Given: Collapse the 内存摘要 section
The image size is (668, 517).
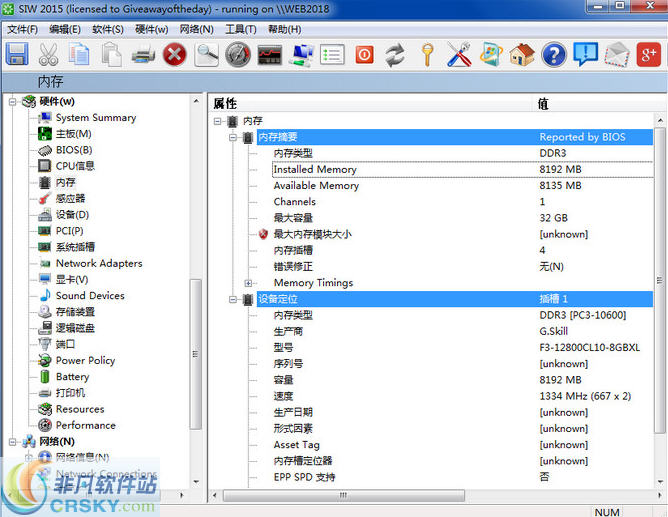Looking at the screenshot, I should pyautogui.click(x=233, y=138).
